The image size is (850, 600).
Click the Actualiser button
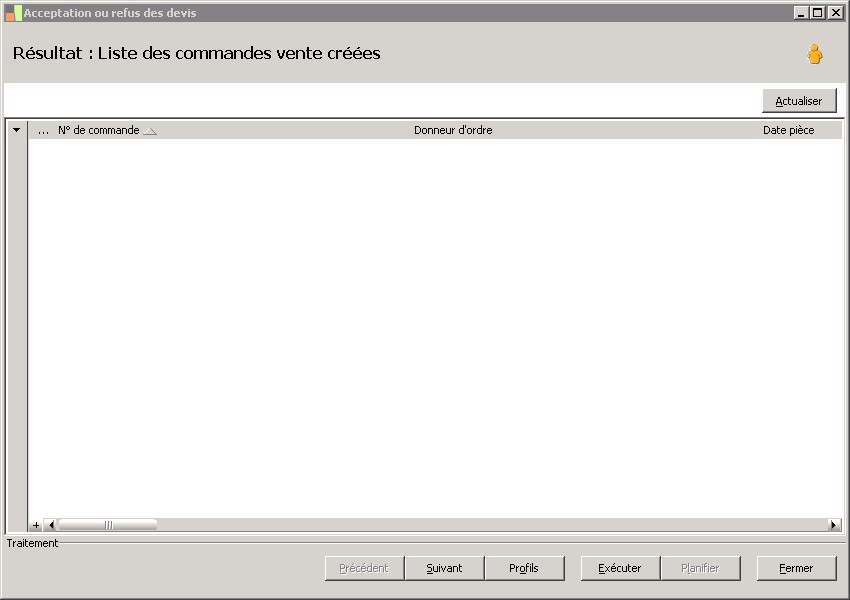click(x=799, y=101)
